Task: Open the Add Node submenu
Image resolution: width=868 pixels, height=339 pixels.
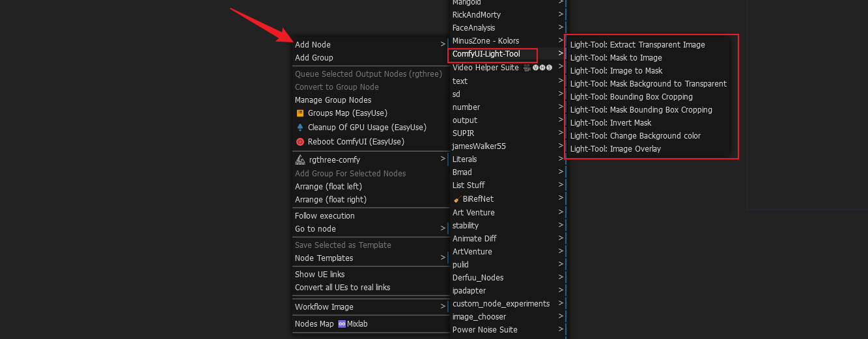Action: [371, 45]
